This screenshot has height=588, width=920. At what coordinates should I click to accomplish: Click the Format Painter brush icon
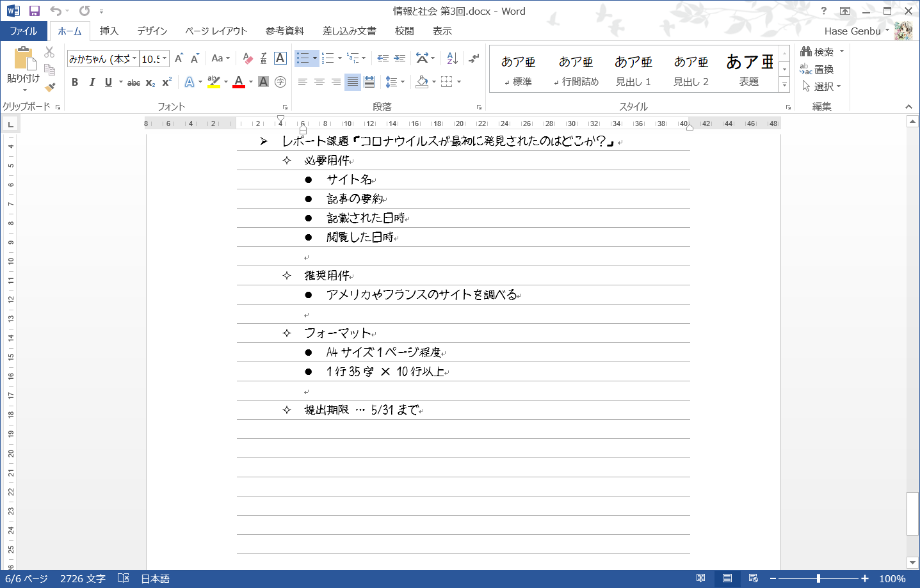pos(50,87)
